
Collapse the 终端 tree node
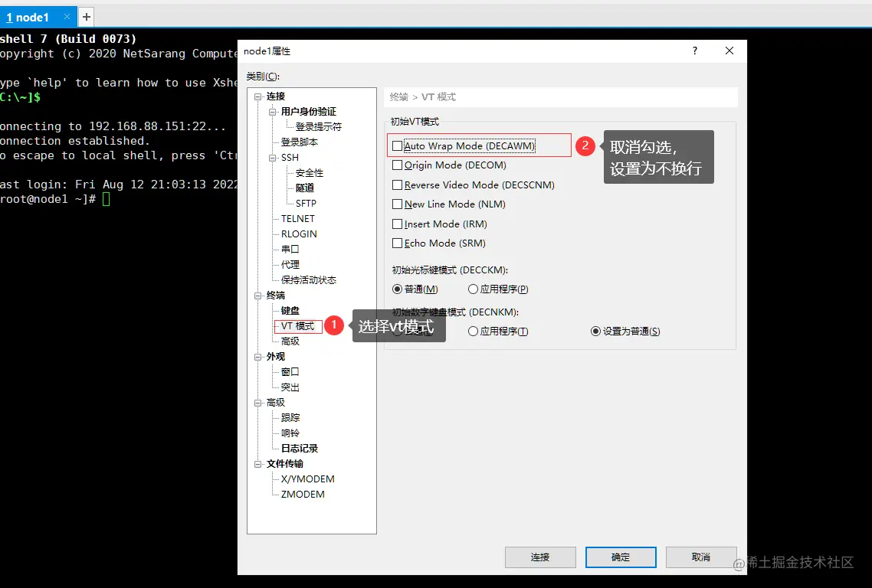pos(258,296)
